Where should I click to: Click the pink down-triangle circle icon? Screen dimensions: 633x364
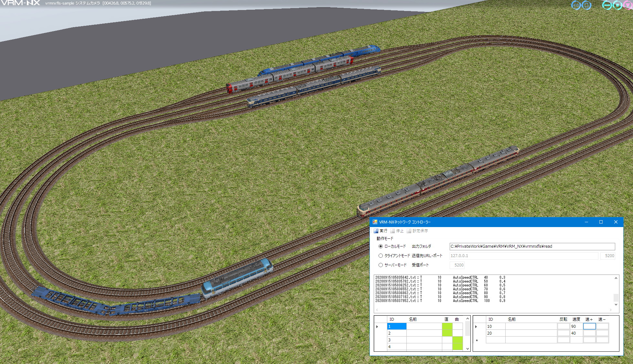click(628, 5)
